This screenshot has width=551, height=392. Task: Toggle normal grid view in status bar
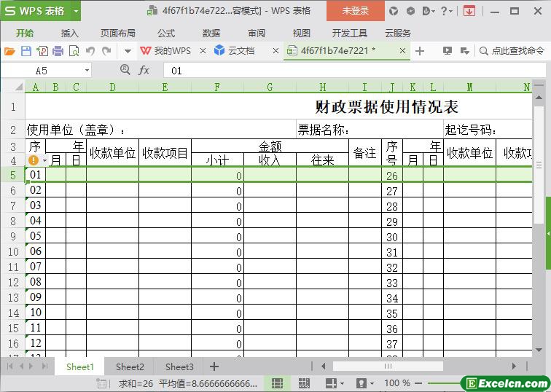click(x=278, y=383)
